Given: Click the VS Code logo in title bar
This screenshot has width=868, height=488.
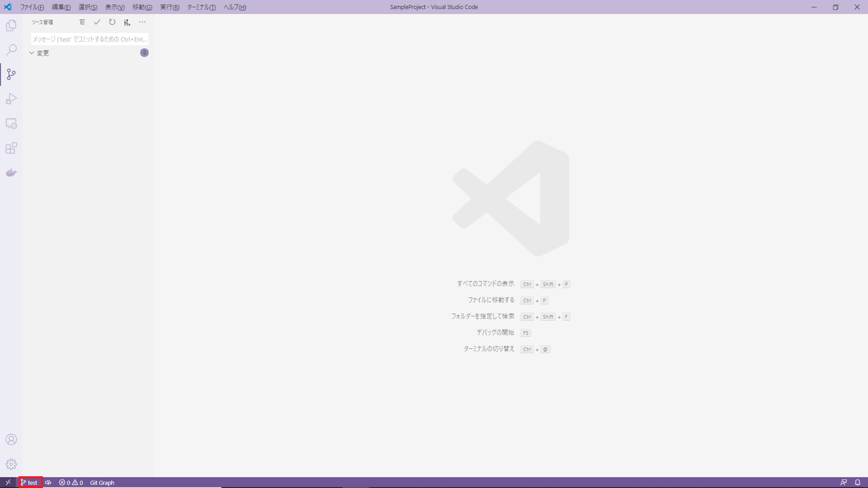Looking at the screenshot, I should click(8, 7).
